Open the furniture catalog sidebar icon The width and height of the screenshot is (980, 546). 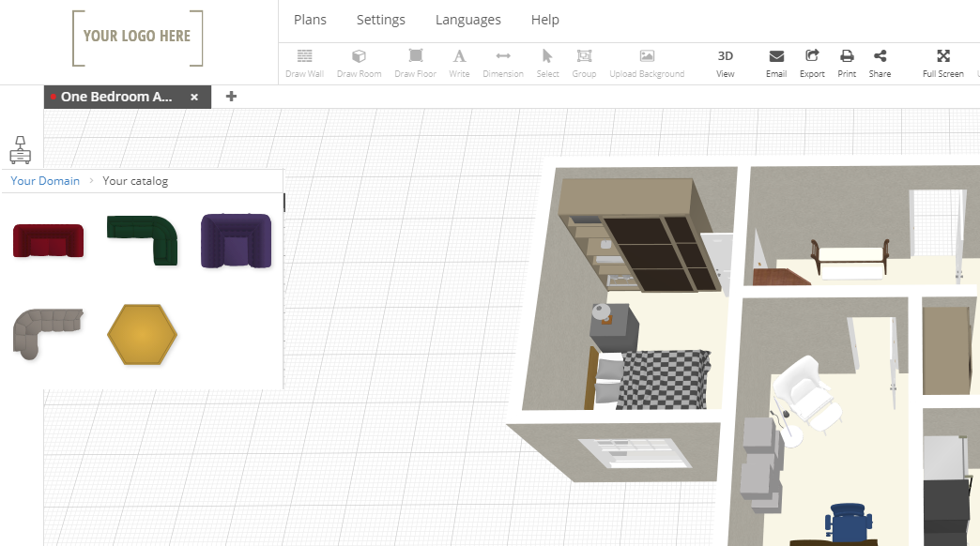tap(20, 150)
